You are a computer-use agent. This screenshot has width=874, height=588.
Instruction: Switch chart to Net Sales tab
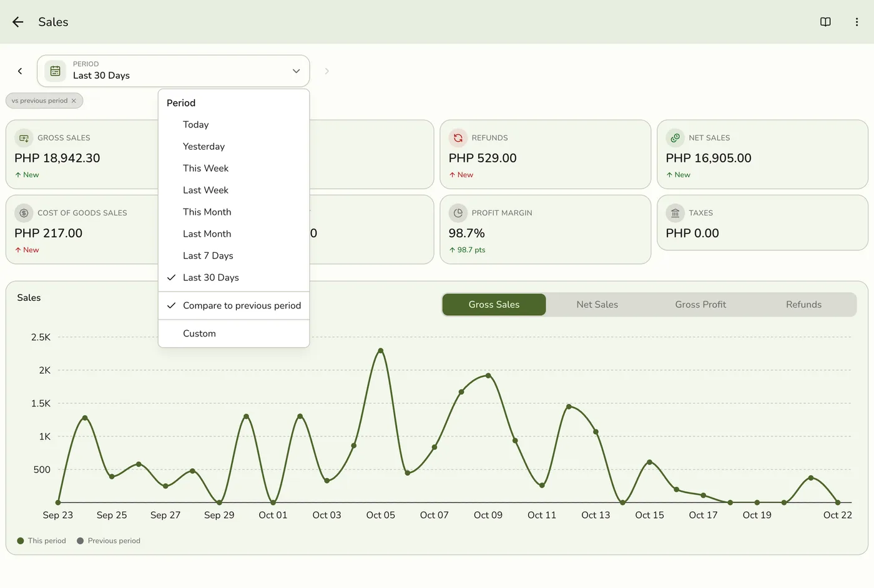pyautogui.click(x=597, y=305)
